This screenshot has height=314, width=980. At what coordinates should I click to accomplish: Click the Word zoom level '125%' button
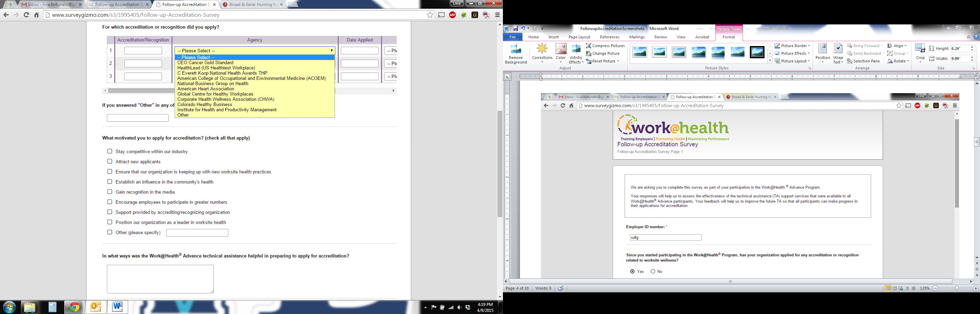coord(924,288)
